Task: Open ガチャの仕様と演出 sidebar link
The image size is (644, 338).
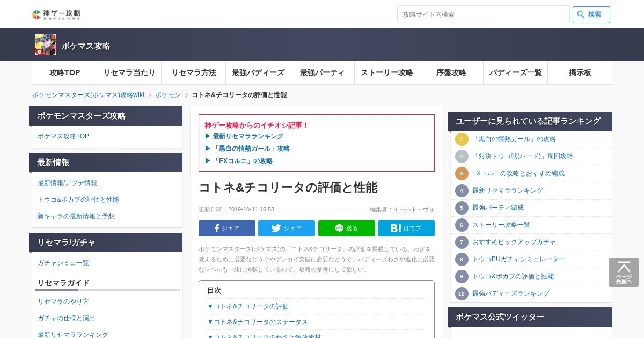Action: tap(67, 318)
